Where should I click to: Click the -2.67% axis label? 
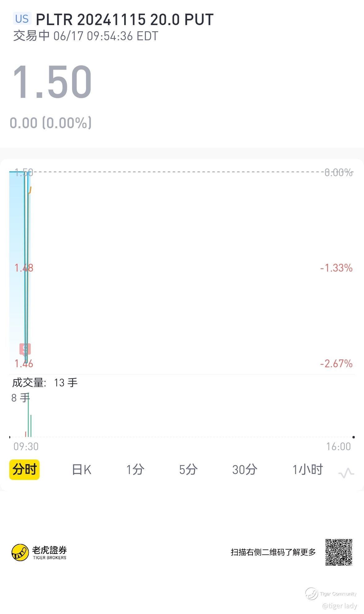pos(336,363)
